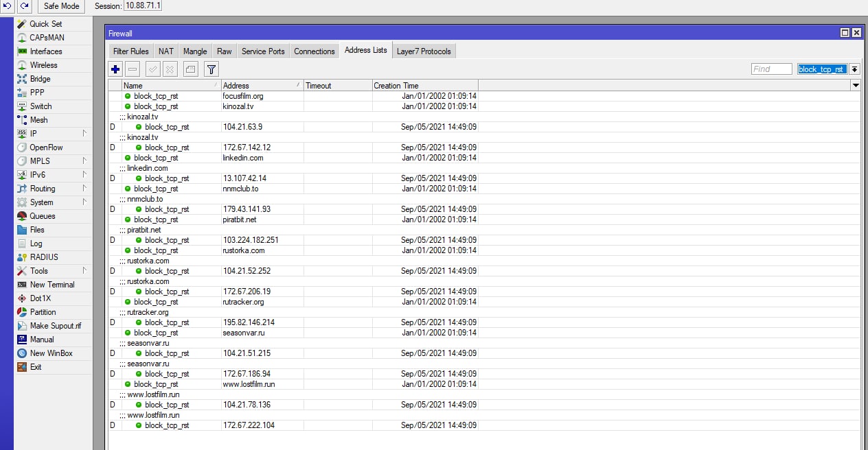The width and height of the screenshot is (868, 450).
Task: Expand the Routing submenu
Action: 53,189
